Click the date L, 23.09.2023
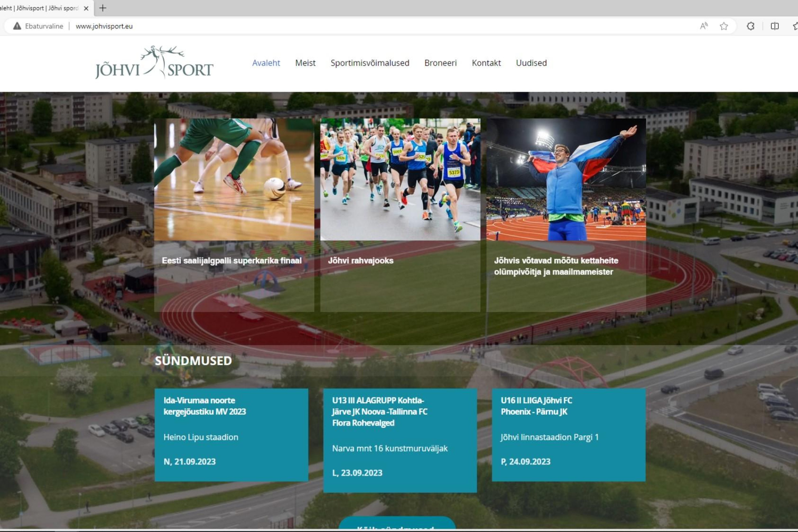Viewport: 798px width, 532px height. [x=357, y=473]
